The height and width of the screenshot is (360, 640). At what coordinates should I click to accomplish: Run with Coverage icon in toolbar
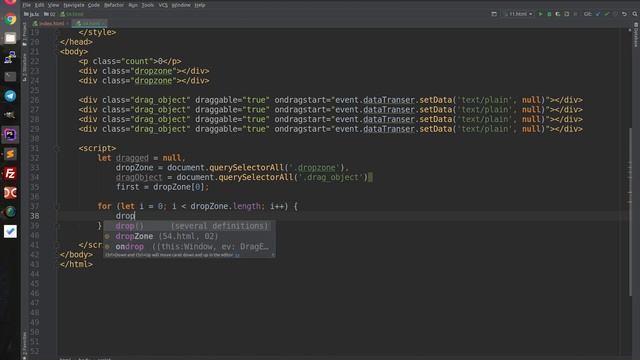[558, 14]
